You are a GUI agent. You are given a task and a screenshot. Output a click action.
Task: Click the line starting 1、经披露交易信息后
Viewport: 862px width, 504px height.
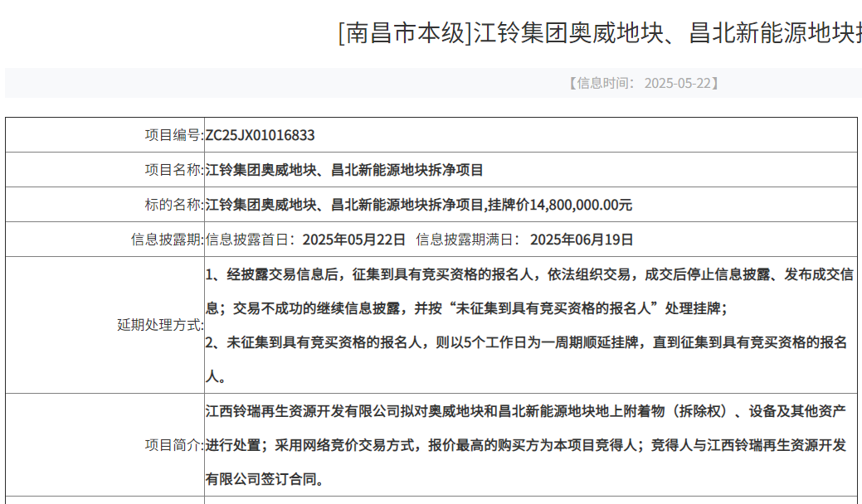[x=529, y=274]
